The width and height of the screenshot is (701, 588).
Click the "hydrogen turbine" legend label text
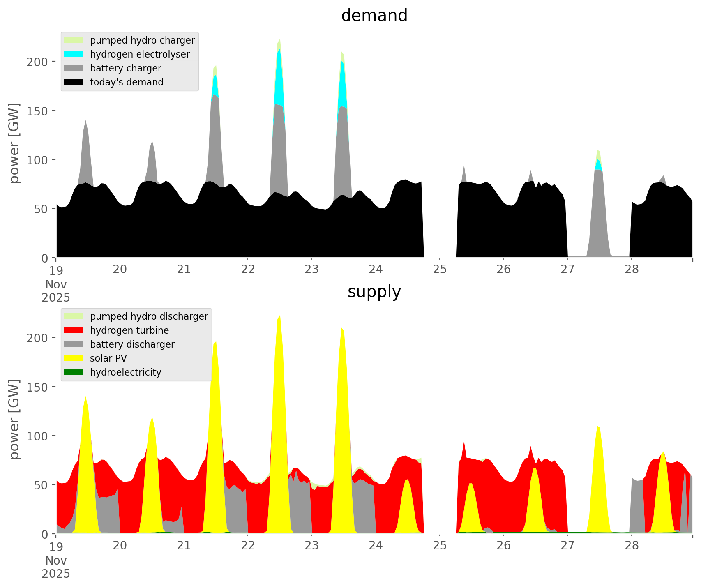(129, 330)
